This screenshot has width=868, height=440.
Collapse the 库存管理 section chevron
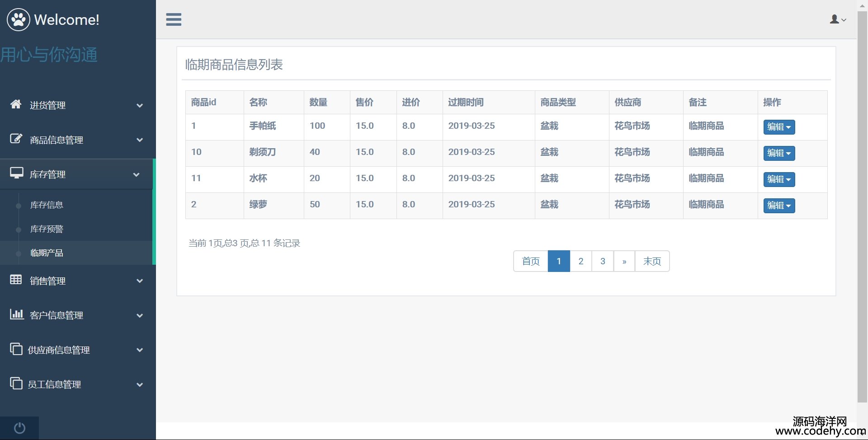(136, 174)
